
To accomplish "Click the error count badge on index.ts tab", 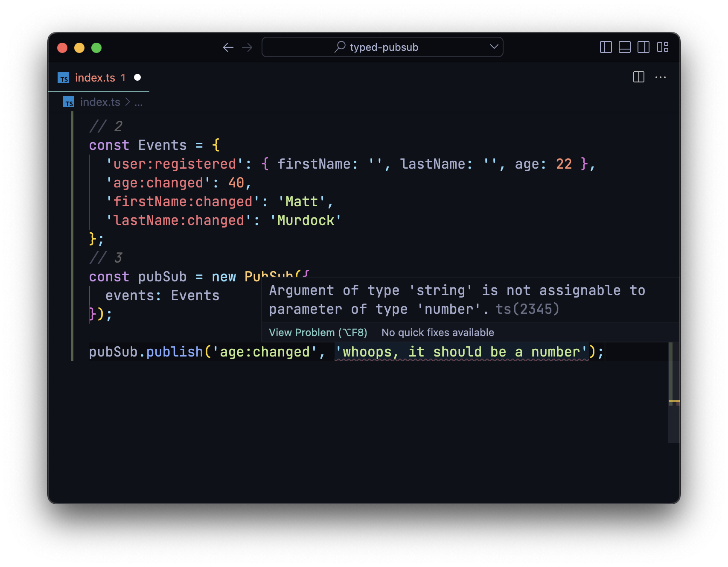I will point(123,78).
